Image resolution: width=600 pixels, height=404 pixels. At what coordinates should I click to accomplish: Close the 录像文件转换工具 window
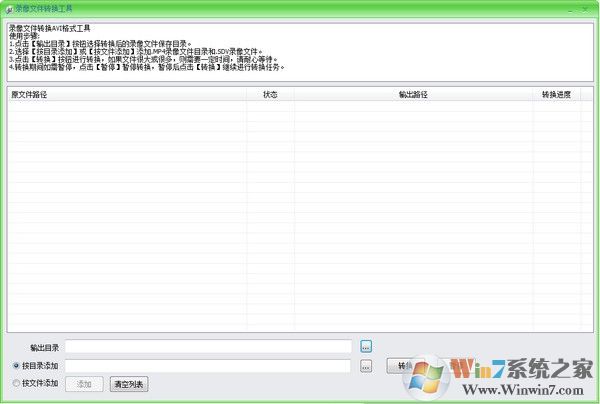tap(585, 10)
